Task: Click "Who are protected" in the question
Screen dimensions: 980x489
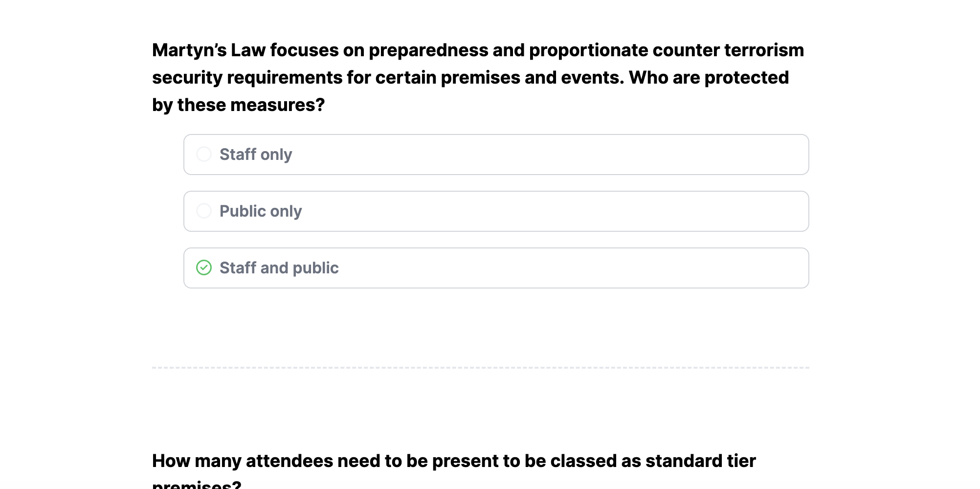Action: [x=709, y=78]
